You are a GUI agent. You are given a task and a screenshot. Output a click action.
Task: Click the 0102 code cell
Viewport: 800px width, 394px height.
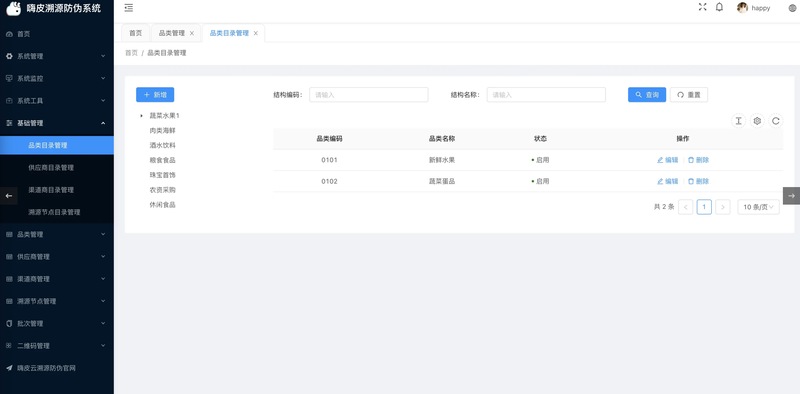pyautogui.click(x=330, y=181)
